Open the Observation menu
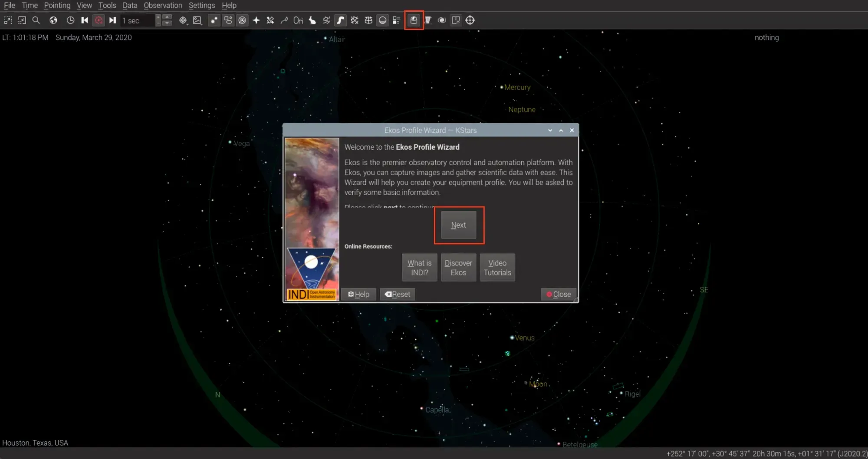 coord(163,6)
